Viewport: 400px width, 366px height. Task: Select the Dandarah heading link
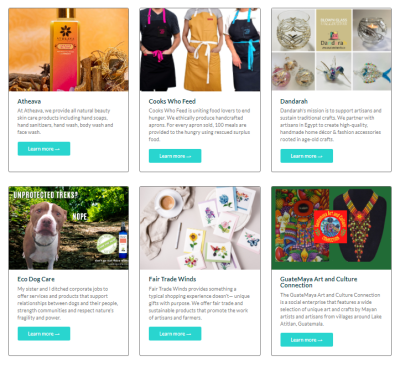coord(294,101)
